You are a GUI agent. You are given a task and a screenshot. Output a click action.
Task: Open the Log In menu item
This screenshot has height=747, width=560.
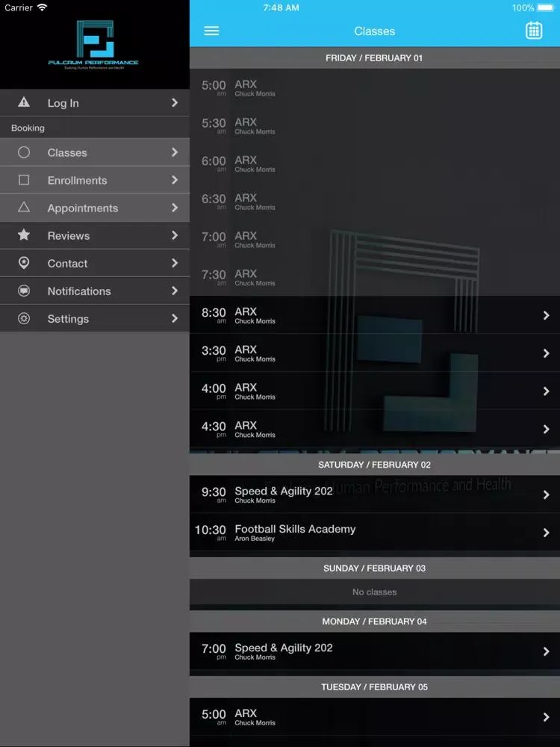[95, 102]
